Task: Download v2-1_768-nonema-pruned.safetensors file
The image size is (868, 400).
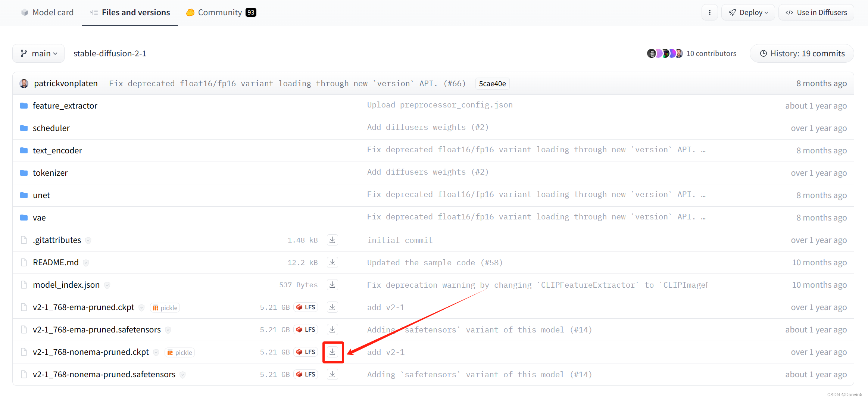Action: point(332,374)
